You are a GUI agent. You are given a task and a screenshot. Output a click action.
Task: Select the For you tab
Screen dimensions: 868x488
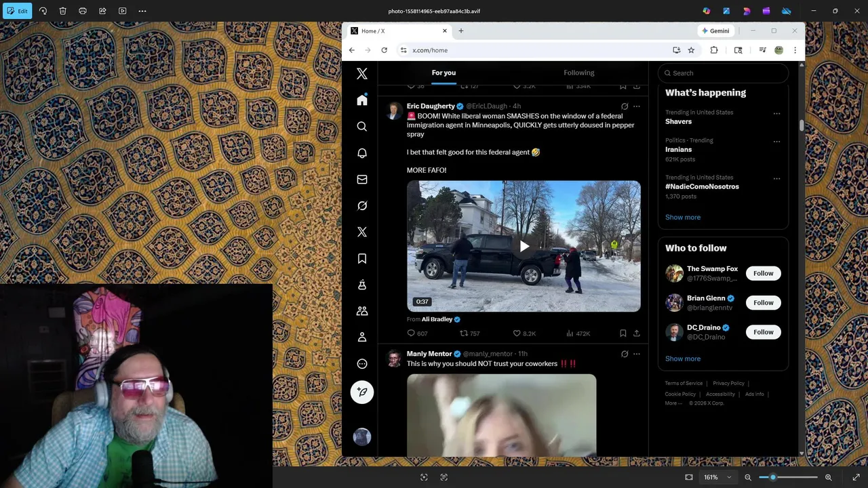click(443, 73)
